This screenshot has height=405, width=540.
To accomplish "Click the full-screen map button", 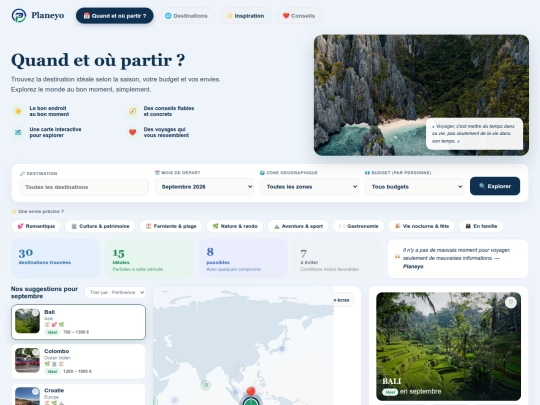I will 342,300.
